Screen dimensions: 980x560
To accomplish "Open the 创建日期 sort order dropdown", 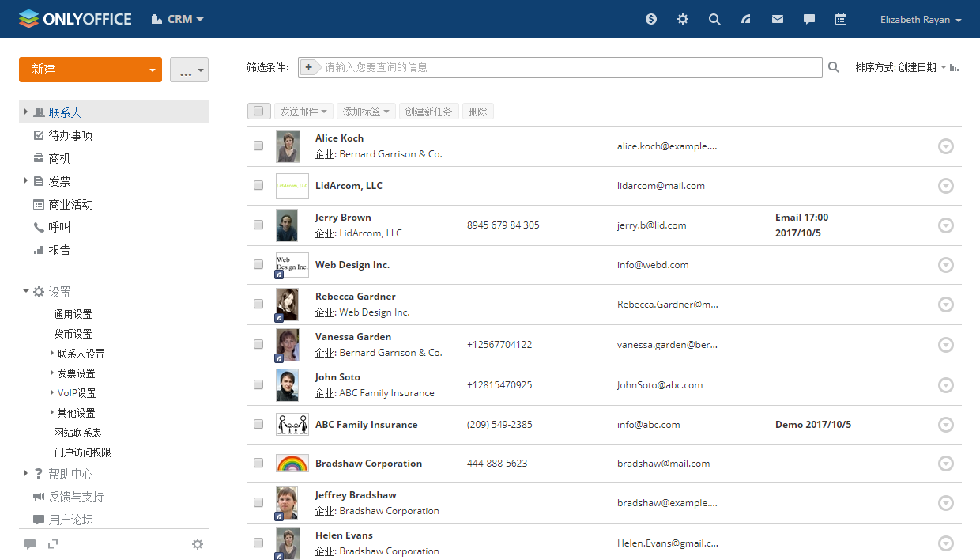I will coord(922,68).
